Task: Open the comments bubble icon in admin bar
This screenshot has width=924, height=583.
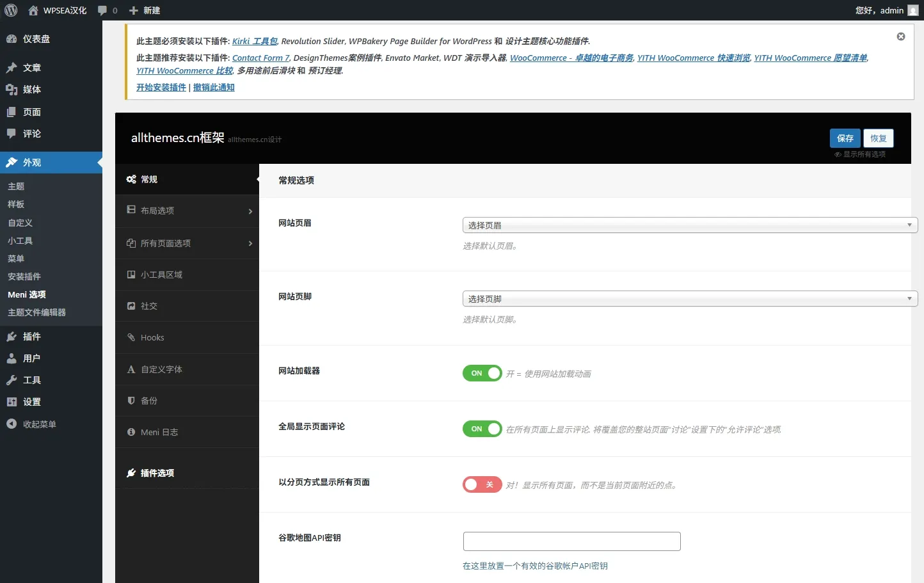Action: click(x=102, y=10)
